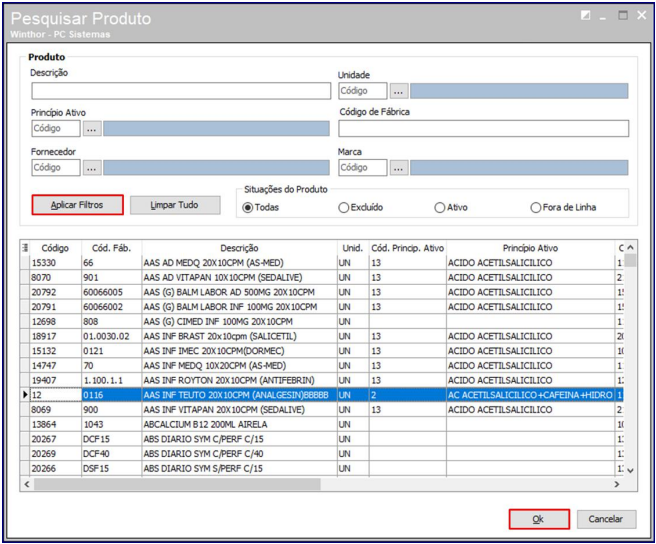Click code cell 12698
Screen dimensions: 656x544
click(x=56, y=321)
